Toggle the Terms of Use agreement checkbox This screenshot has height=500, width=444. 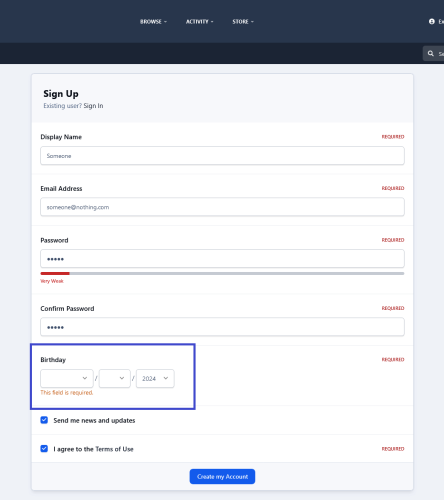[44, 449]
